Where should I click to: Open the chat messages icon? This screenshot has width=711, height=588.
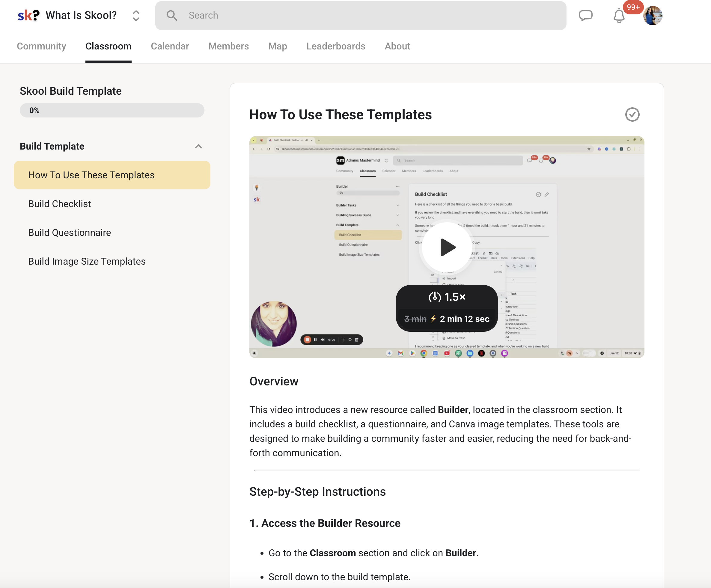tap(585, 16)
